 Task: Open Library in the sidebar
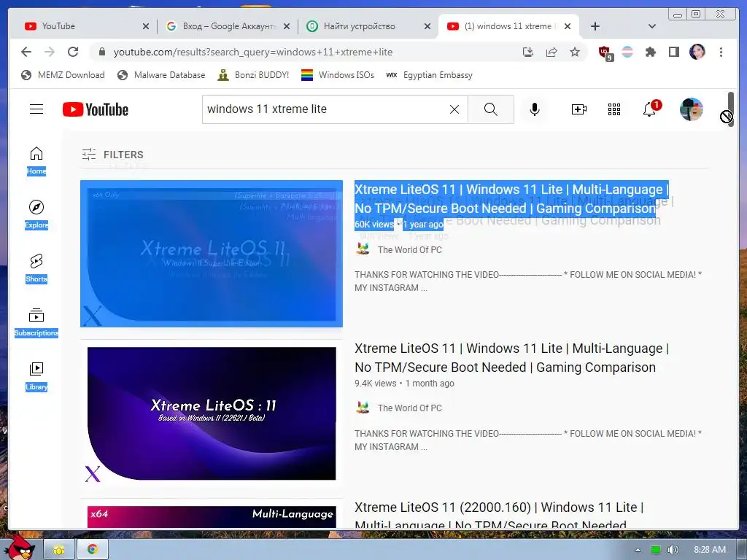coord(36,377)
